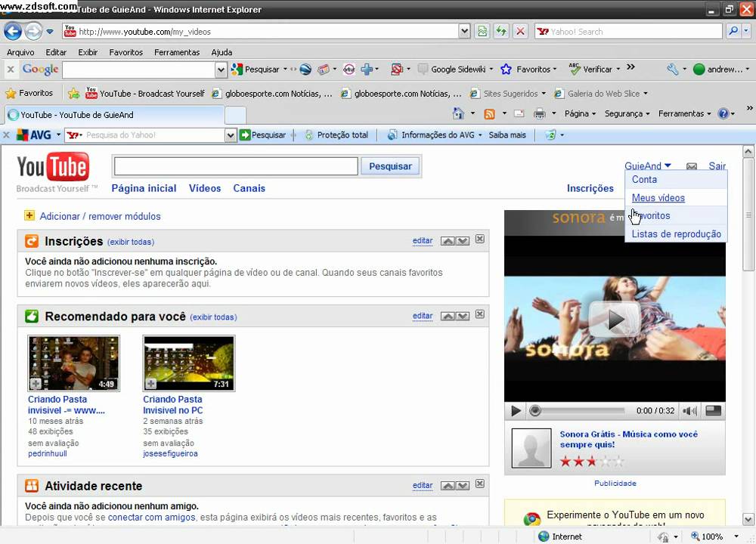Click play button in video control bar
Viewport: 756px width, 544px height.
(516, 411)
